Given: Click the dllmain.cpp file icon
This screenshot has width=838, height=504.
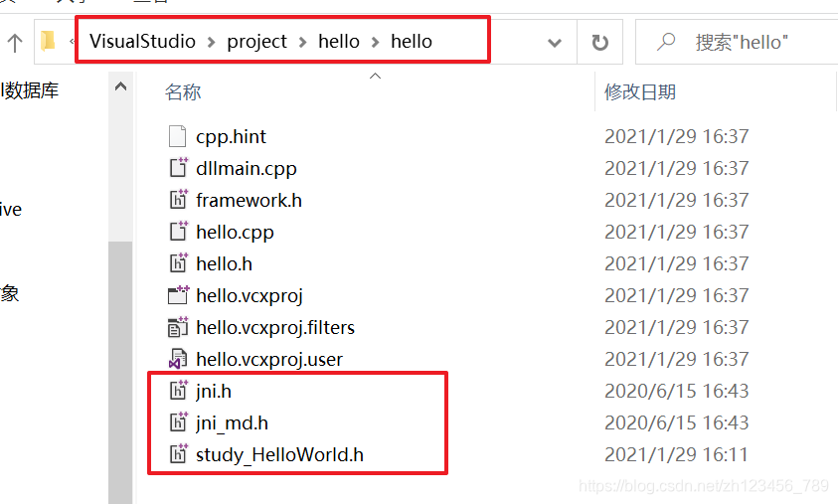Looking at the screenshot, I should [x=179, y=168].
